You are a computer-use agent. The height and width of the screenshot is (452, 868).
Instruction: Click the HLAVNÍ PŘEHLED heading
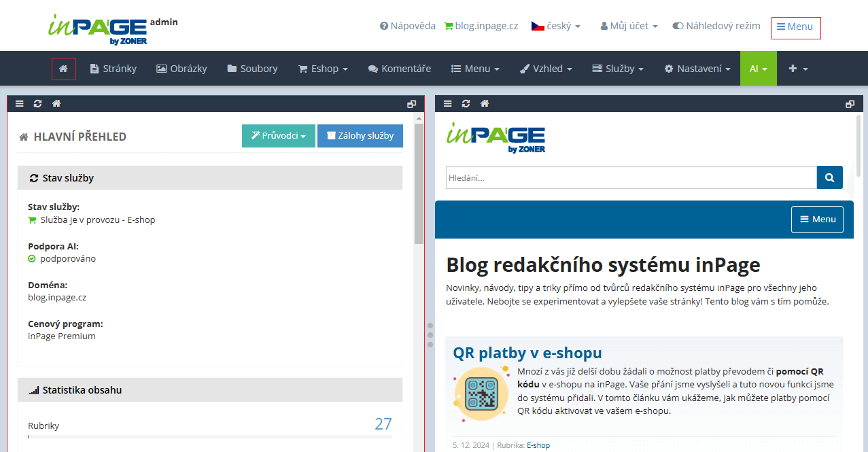coord(80,137)
